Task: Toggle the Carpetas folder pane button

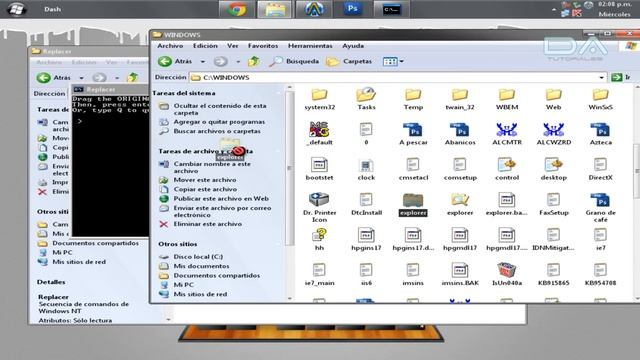Action: coord(349,61)
